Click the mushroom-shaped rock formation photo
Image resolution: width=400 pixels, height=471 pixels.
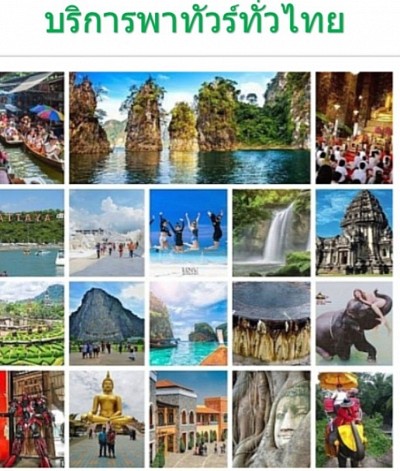point(271,323)
